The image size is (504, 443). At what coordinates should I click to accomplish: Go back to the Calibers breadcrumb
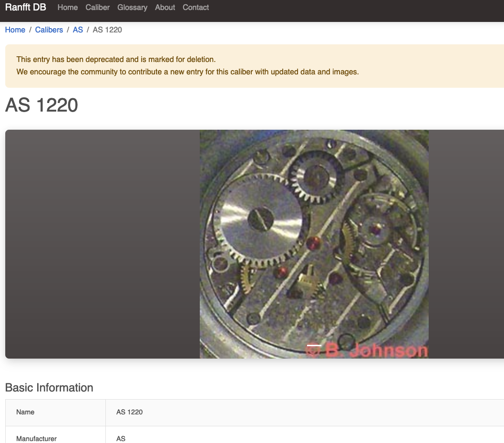[49, 30]
